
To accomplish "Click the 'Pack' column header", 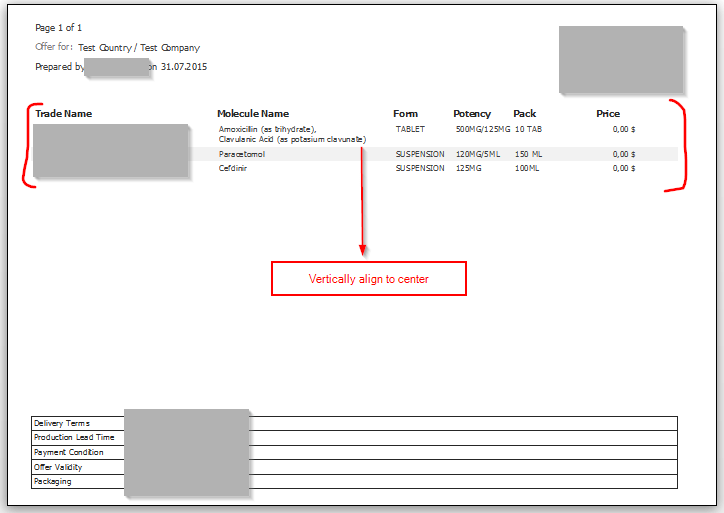I will (525, 114).
